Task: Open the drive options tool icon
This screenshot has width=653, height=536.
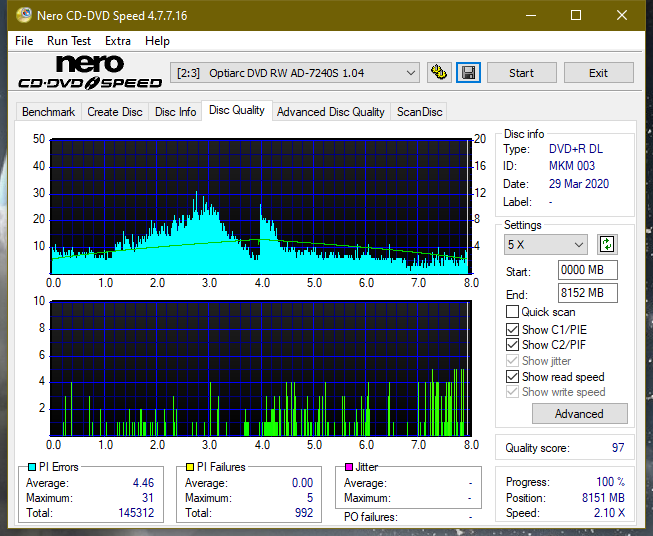Action: (439, 73)
